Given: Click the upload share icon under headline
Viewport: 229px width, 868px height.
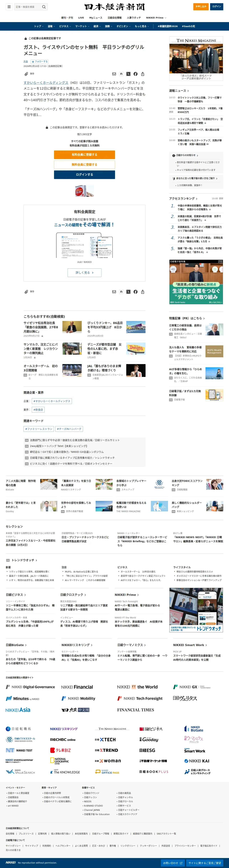Looking at the screenshot, I should [143, 74].
